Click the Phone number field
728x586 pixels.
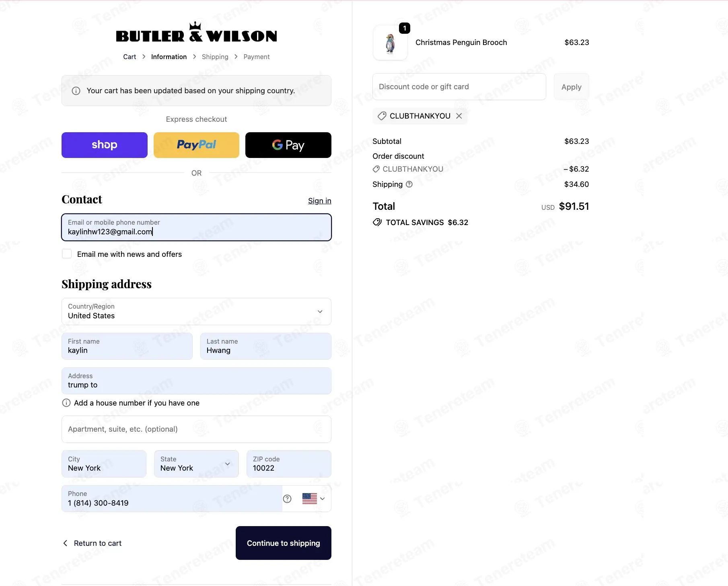coord(172,499)
